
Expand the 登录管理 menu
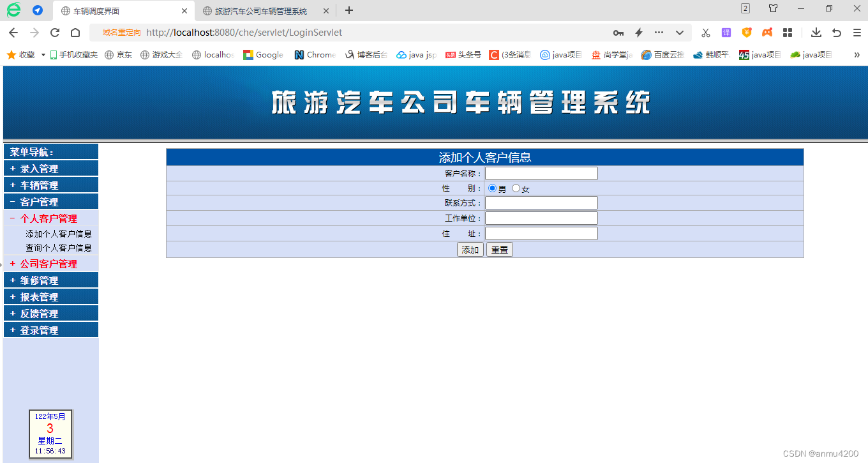51,330
